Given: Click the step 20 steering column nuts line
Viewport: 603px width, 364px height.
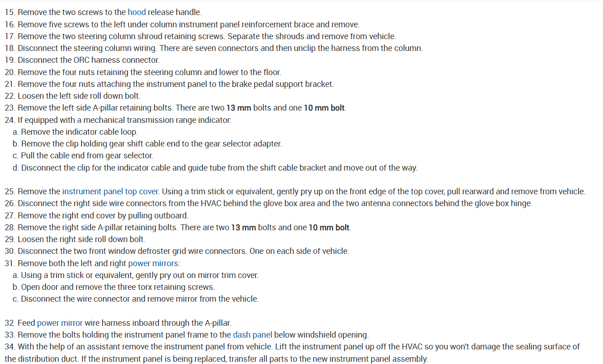Looking at the screenshot, I should [149, 72].
